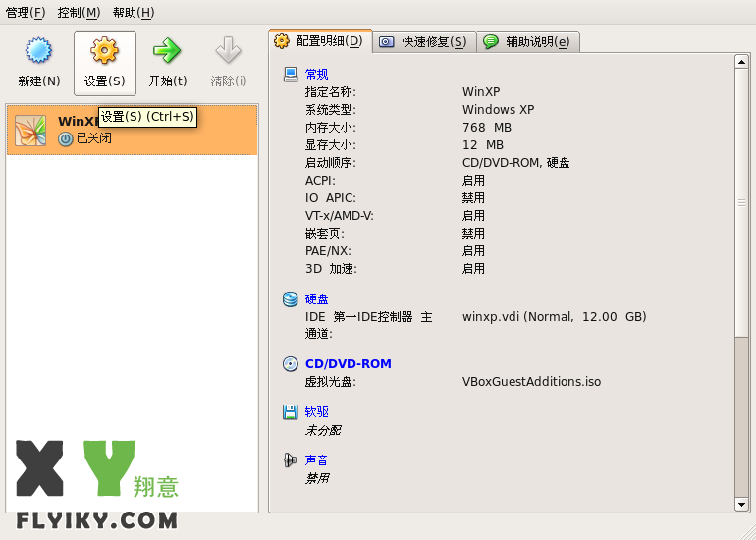Viewport: 756px width, 540px height.
Task: Click the 新建(N) new VM icon
Action: 38,51
